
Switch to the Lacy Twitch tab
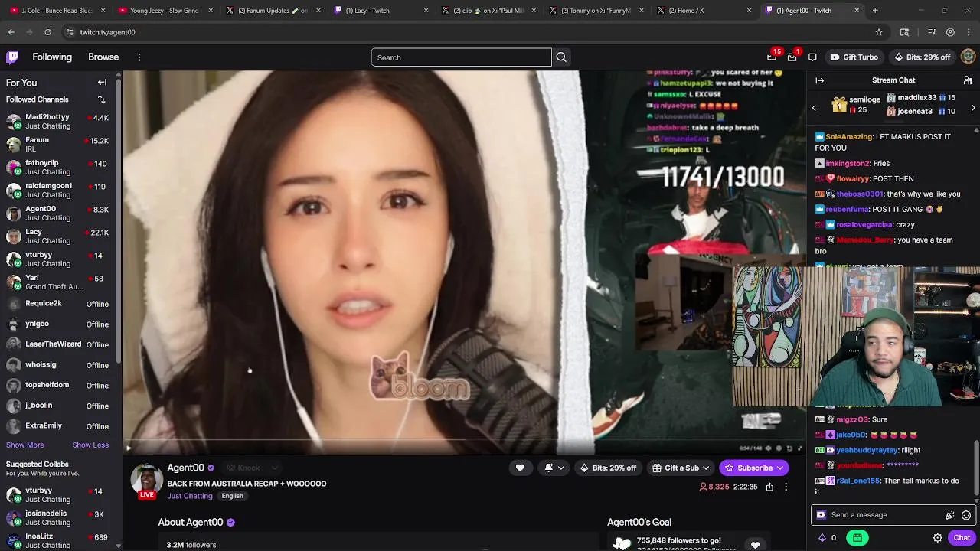(381, 11)
